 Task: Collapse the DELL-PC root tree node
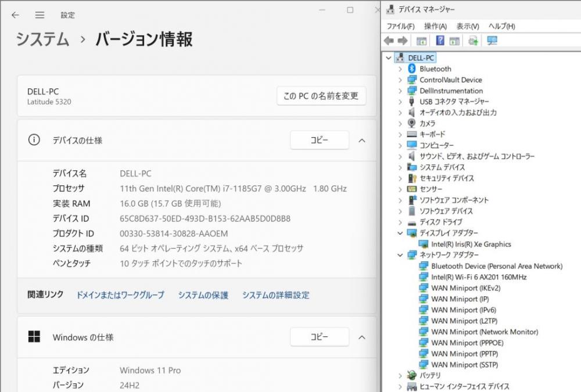tap(388, 58)
